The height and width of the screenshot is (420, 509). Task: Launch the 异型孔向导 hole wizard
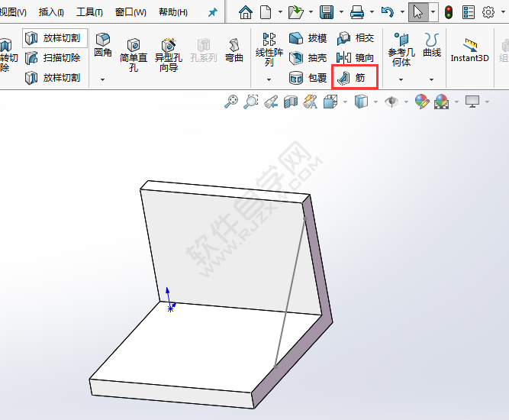[169, 54]
